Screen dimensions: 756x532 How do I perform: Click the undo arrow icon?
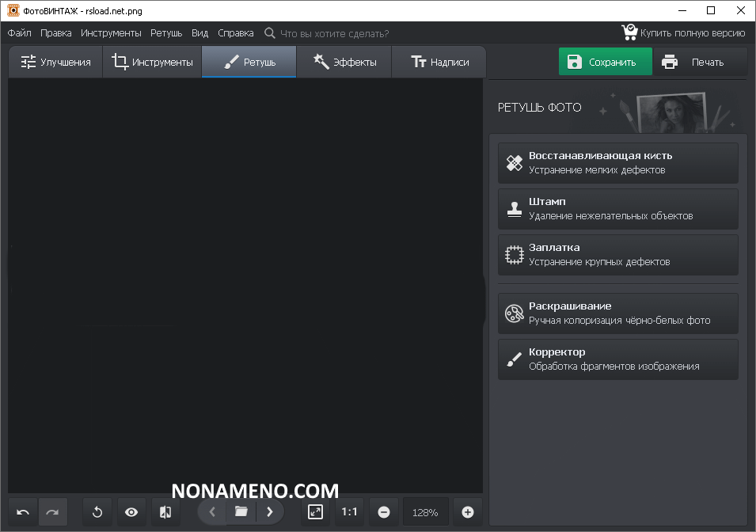pyautogui.click(x=23, y=512)
